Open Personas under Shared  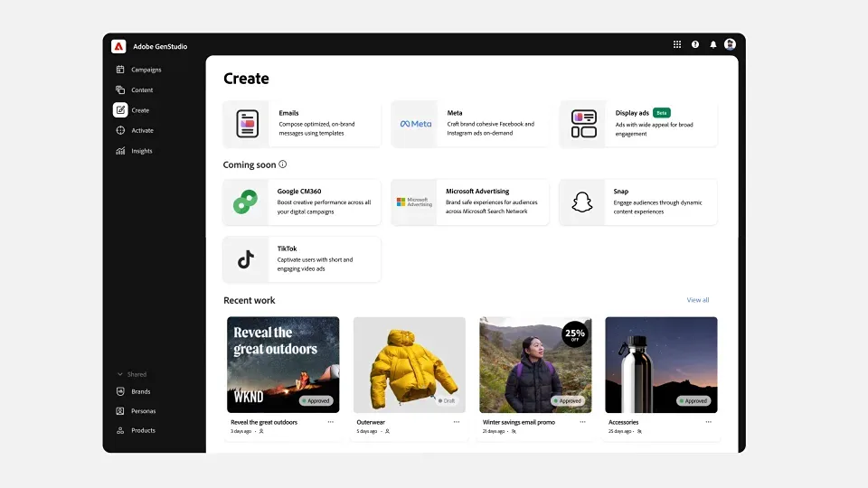tap(144, 410)
